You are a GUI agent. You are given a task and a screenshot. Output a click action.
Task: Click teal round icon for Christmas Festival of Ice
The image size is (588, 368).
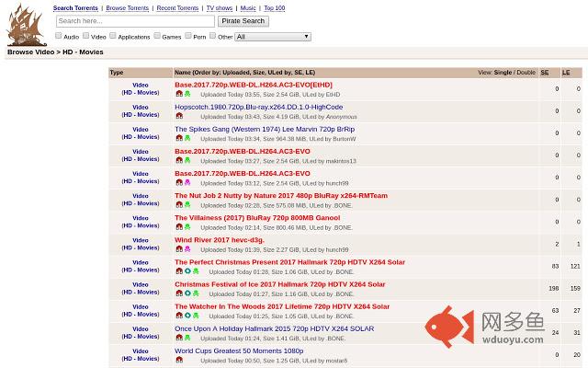[187, 293]
